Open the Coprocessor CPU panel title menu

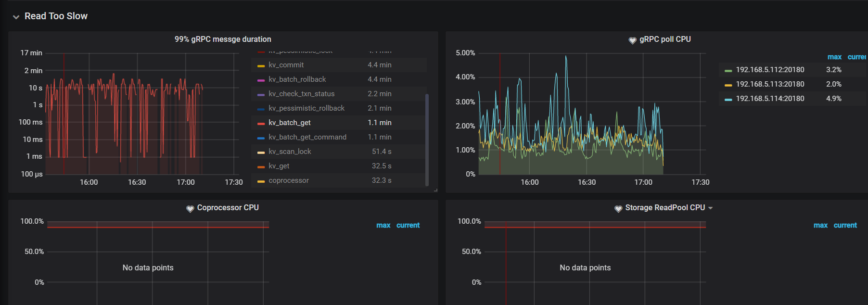228,208
